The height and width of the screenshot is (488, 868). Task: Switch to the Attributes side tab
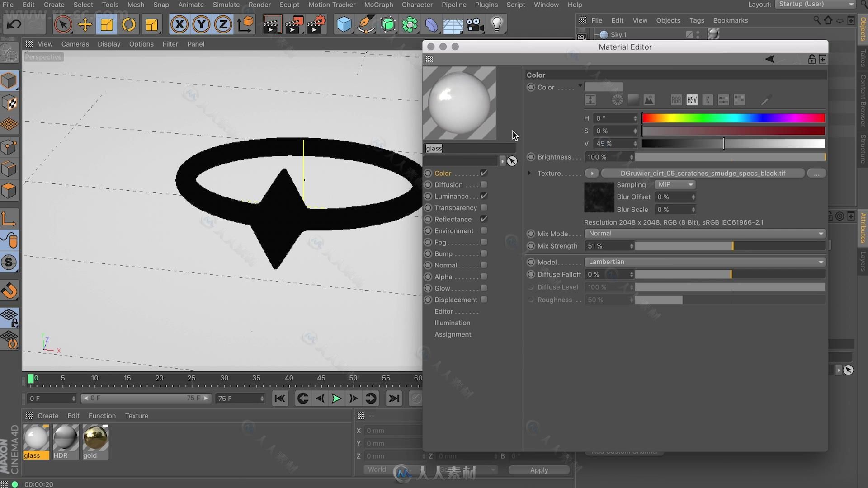pos(863,228)
